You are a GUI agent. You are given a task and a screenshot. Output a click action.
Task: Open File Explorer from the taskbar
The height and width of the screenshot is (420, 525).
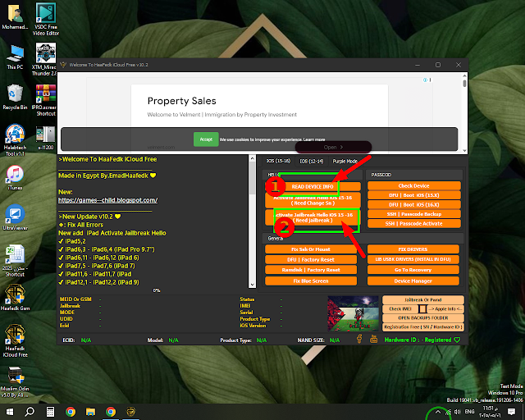[x=90, y=412]
